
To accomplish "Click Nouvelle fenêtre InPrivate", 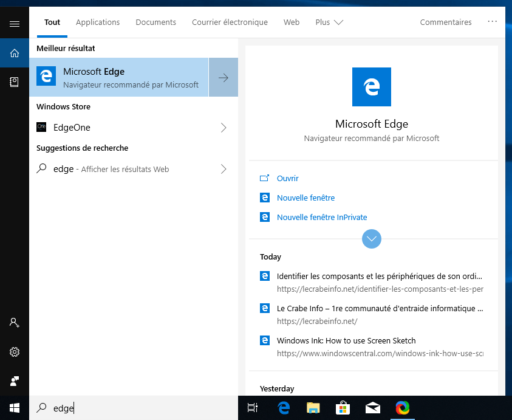I will point(322,217).
